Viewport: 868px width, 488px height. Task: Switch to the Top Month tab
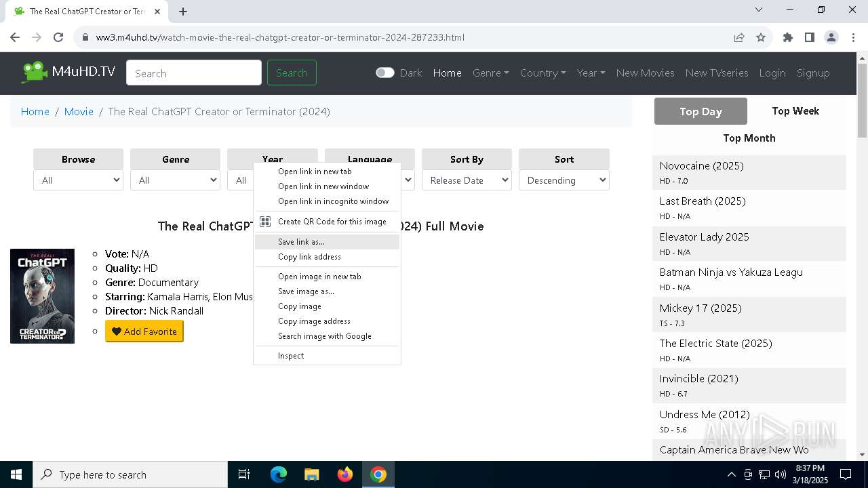[749, 138]
